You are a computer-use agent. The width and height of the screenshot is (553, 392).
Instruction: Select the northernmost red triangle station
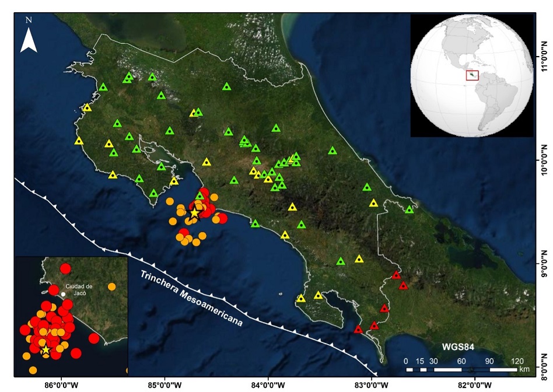click(396, 275)
